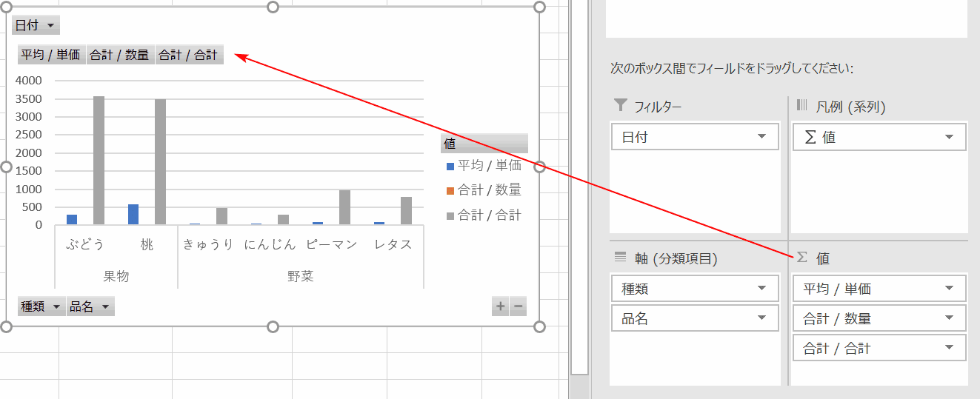
Task: Click the 合計 / 数量 value field button on chart
Action: click(x=120, y=55)
